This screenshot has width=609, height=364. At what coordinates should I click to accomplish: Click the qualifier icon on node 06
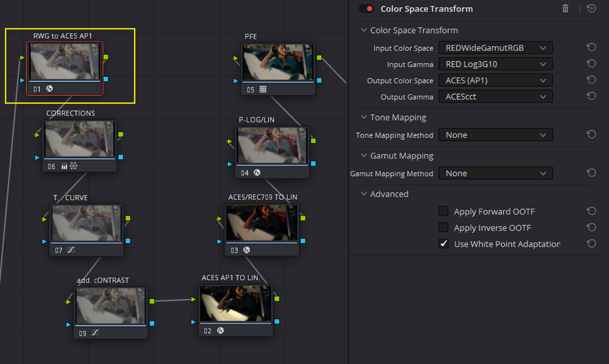[73, 166]
